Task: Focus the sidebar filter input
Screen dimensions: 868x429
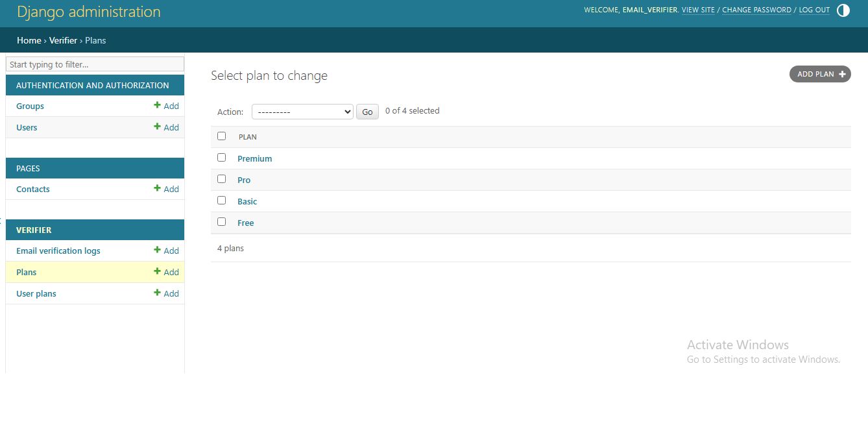Action: tap(95, 64)
